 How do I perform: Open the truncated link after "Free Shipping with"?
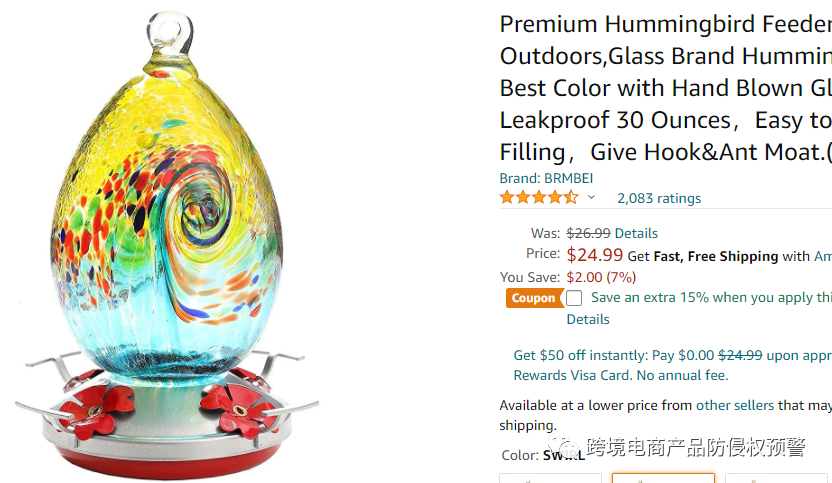coord(822,256)
